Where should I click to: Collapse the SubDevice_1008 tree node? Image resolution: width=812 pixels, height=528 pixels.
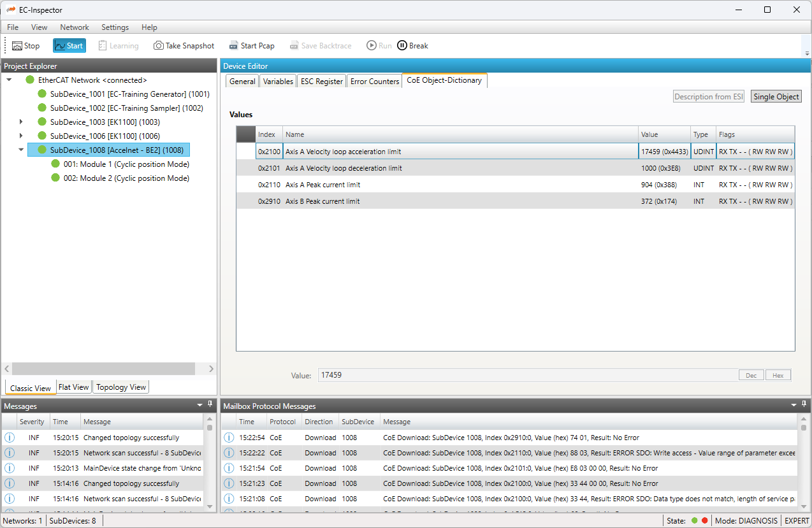[21, 150]
